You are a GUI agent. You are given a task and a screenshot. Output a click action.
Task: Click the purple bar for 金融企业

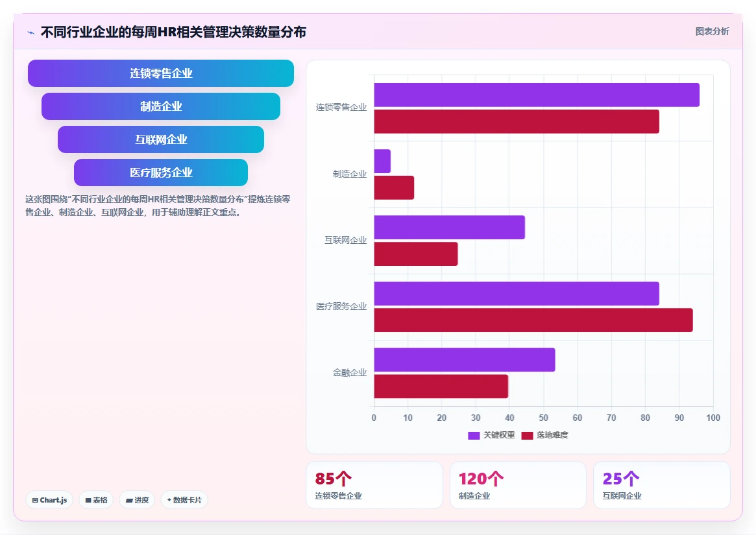coord(464,360)
